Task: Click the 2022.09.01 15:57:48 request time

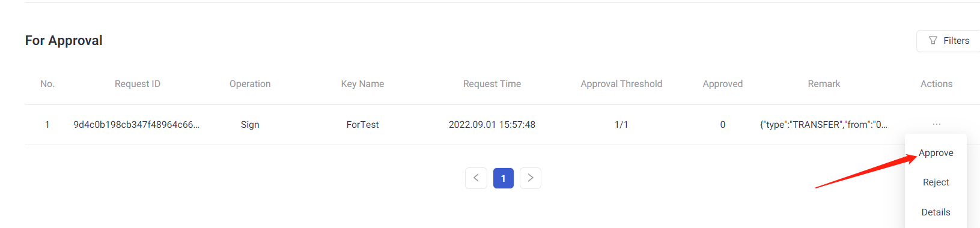Action: pyautogui.click(x=492, y=125)
